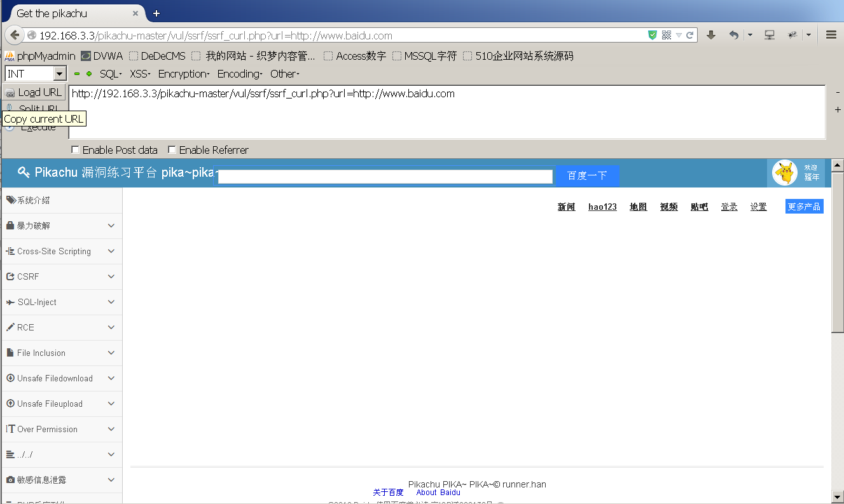Open the About Baidu footer link
844x504 pixels.
(x=438, y=493)
